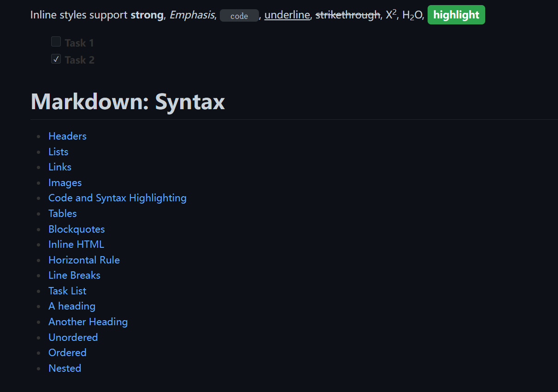Open Code and Syntax Highlighting link

coord(117,198)
